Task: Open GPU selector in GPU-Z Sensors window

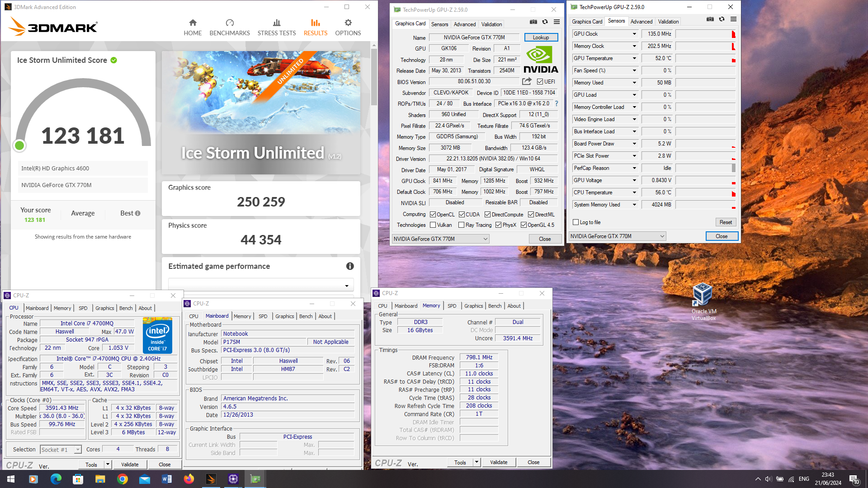Action: pyautogui.click(x=618, y=236)
